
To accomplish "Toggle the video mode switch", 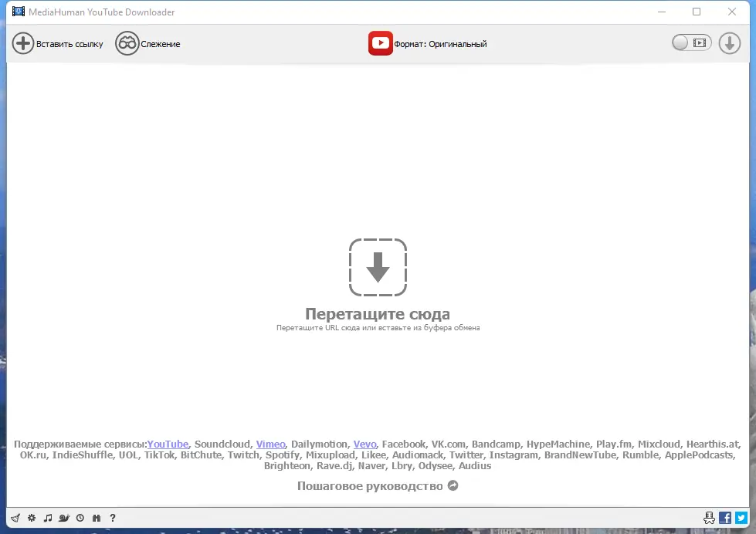I will point(692,43).
